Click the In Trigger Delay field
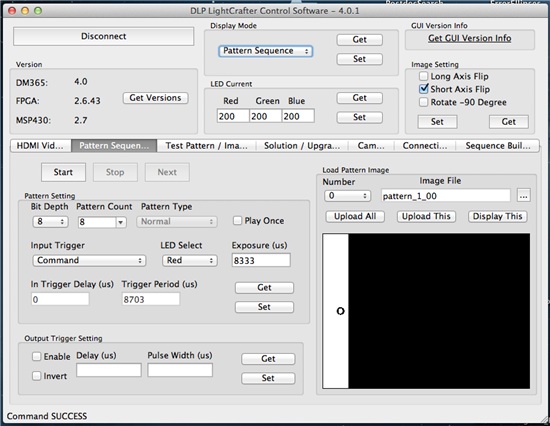Screen dimensions: 550x426 60,299
